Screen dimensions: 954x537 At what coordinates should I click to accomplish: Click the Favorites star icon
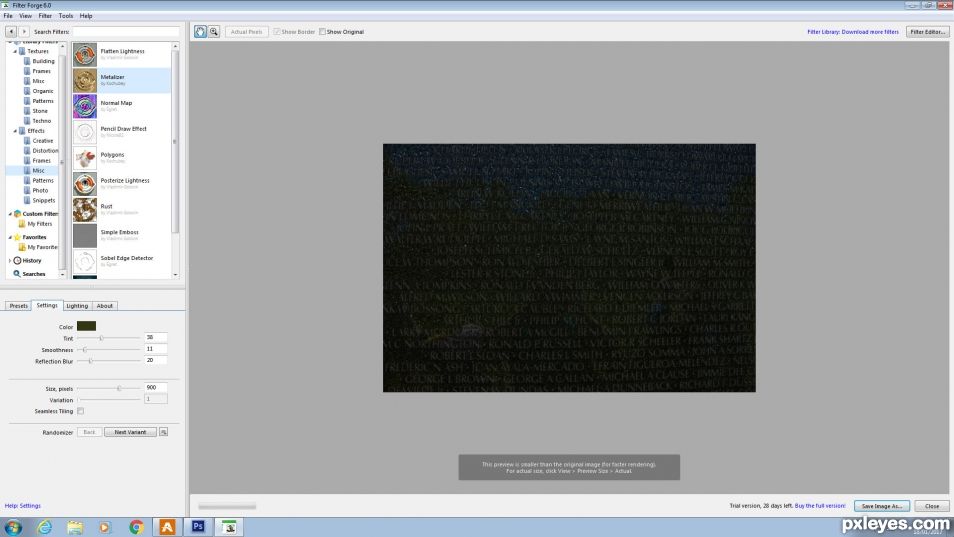click(x=18, y=237)
